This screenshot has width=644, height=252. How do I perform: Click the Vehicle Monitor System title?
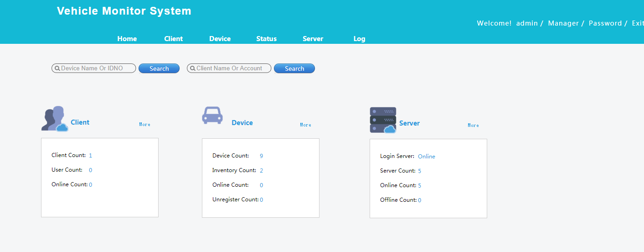click(124, 11)
